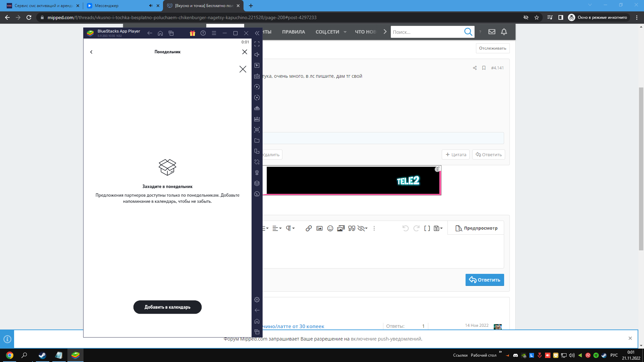Open volume control in system tray
644x362 pixels.
[x=572, y=355]
